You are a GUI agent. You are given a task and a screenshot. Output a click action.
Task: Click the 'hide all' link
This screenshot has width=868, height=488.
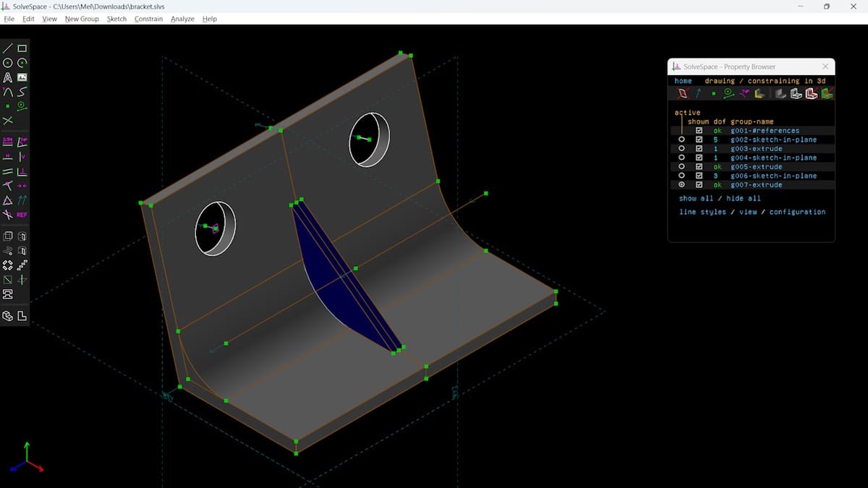pyautogui.click(x=744, y=198)
